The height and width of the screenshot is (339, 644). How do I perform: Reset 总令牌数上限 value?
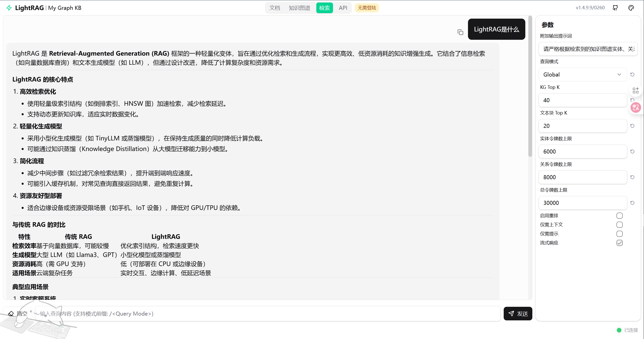point(632,203)
